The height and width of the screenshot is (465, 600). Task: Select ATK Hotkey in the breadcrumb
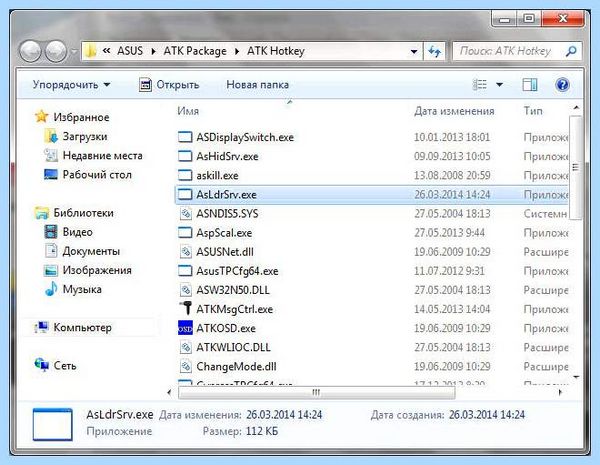(x=276, y=51)
